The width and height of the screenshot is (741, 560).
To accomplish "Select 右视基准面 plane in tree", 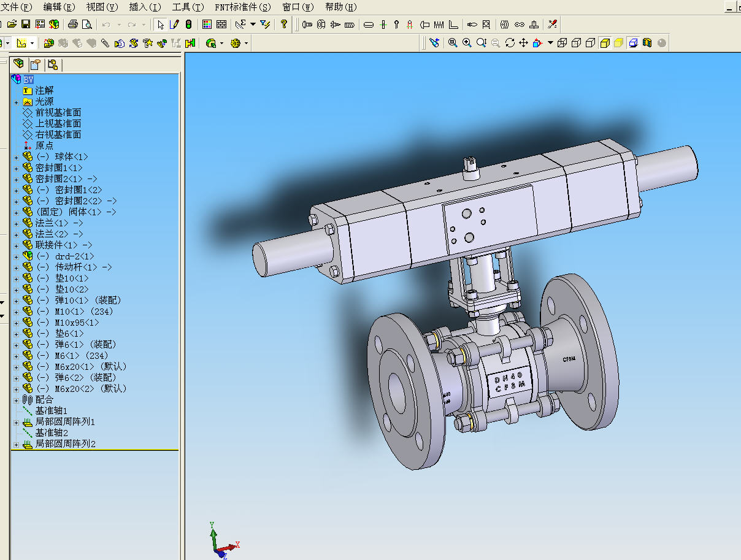I will pyautogui.click(x=58, y=135).
